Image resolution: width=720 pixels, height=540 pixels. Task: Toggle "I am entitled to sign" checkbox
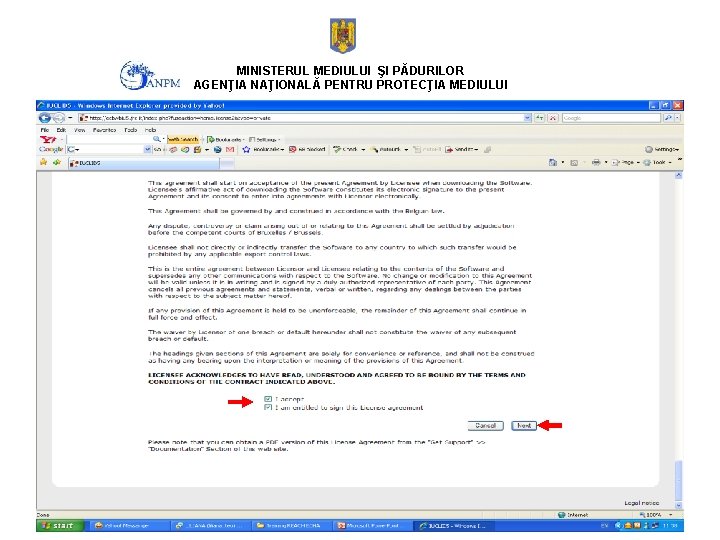tap(268, 407)
